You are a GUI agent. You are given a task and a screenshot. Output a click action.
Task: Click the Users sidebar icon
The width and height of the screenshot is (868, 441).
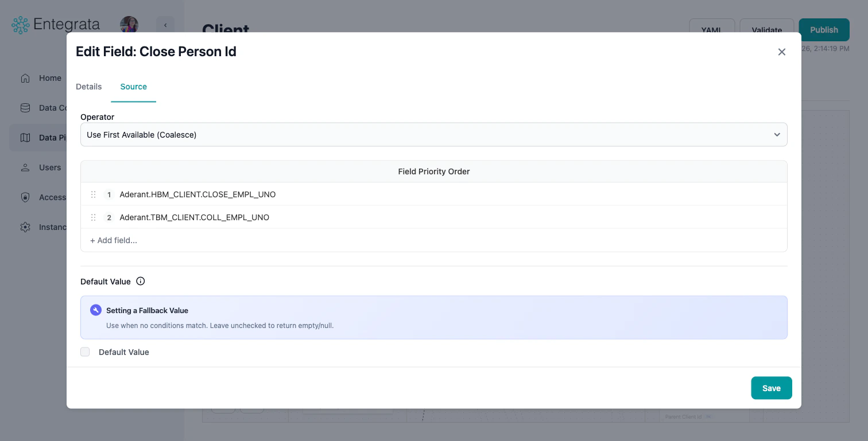pyautogui.click(x=25, y=167)
